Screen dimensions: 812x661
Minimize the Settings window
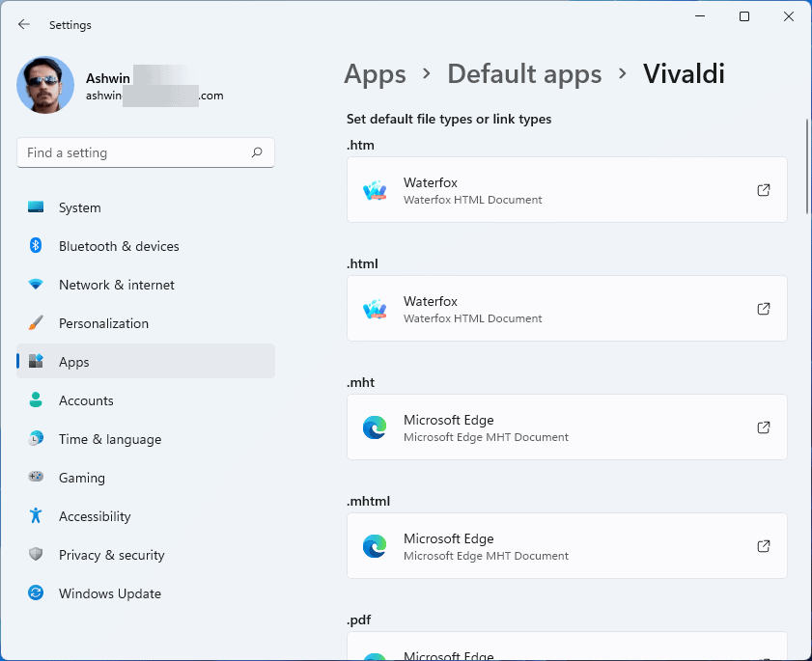(x=700, y=16)
